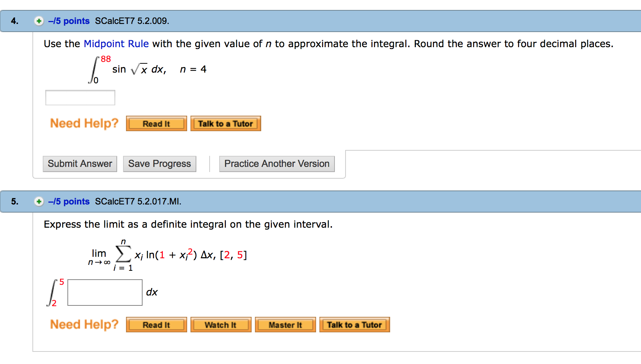
Task: Click Read It for question 4
Action: pyautogui.click(x=156, y=123)
